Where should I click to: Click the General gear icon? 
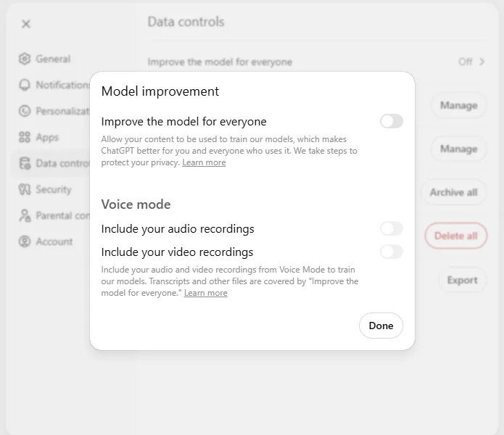(x=25, y=59)
